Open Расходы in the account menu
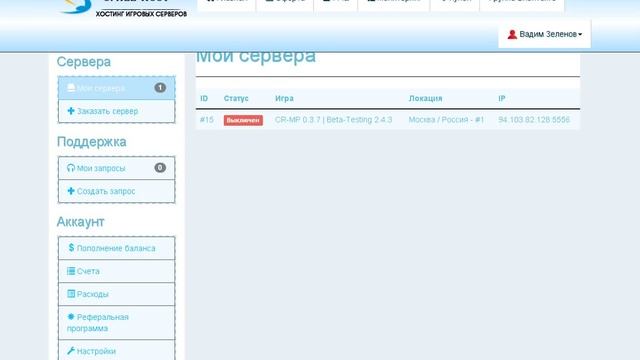 coord(117,294)
